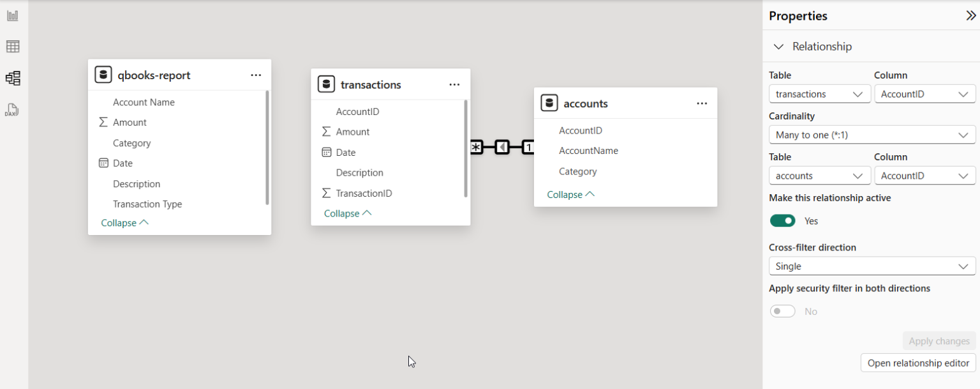Screen dimensions: 980x389
Task: Click the calendar icon next to Date in qbooks-report
Action: pos(103,163)
